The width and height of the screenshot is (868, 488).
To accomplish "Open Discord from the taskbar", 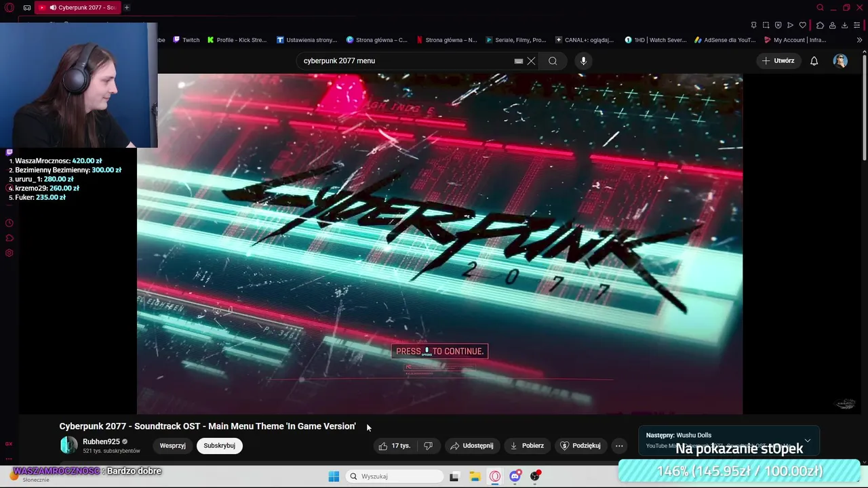I will pos(515,476).
